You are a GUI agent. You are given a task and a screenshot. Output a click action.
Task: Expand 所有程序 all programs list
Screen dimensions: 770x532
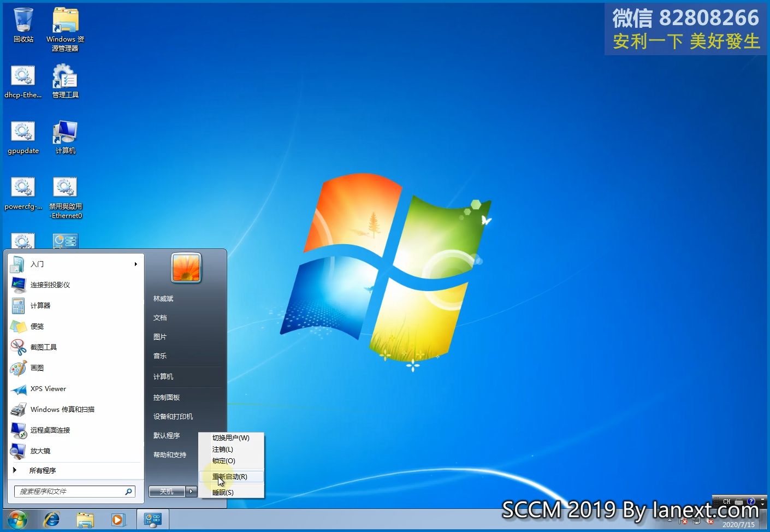pos(75,470)
